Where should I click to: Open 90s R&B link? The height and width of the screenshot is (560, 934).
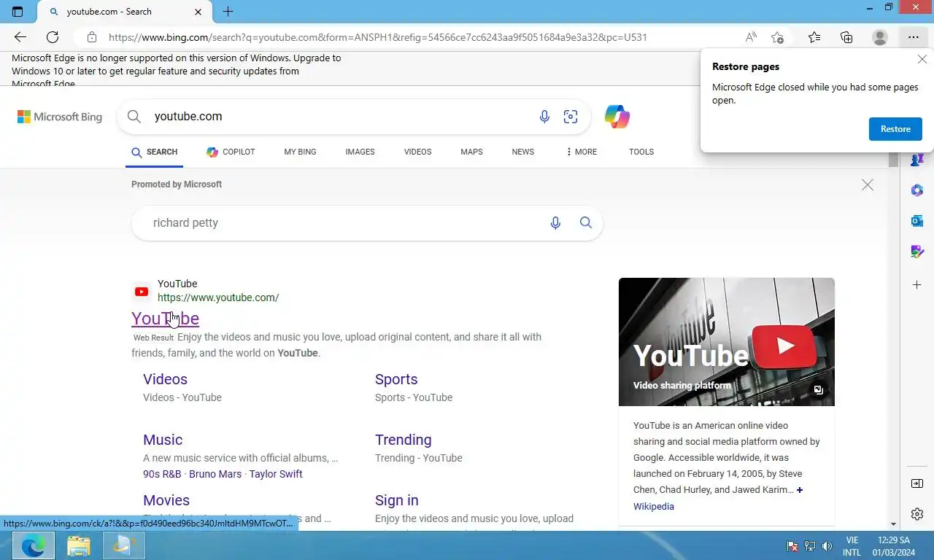tap(162, 474)
